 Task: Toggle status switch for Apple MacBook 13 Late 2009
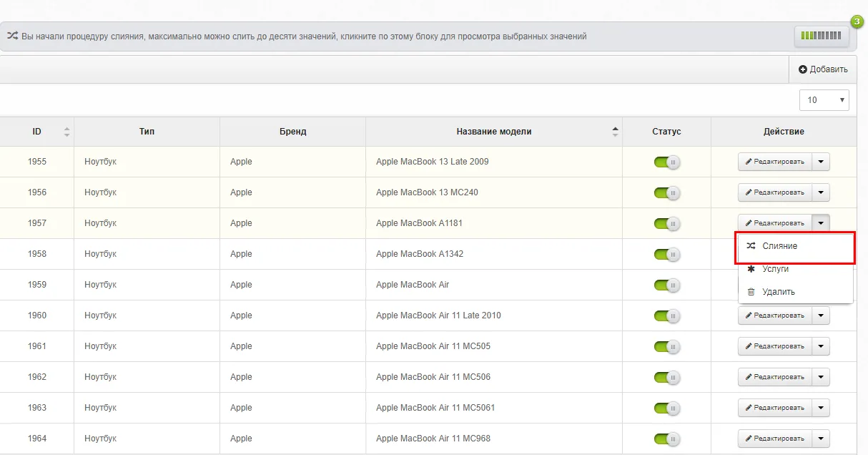click(x=666, y=162)
